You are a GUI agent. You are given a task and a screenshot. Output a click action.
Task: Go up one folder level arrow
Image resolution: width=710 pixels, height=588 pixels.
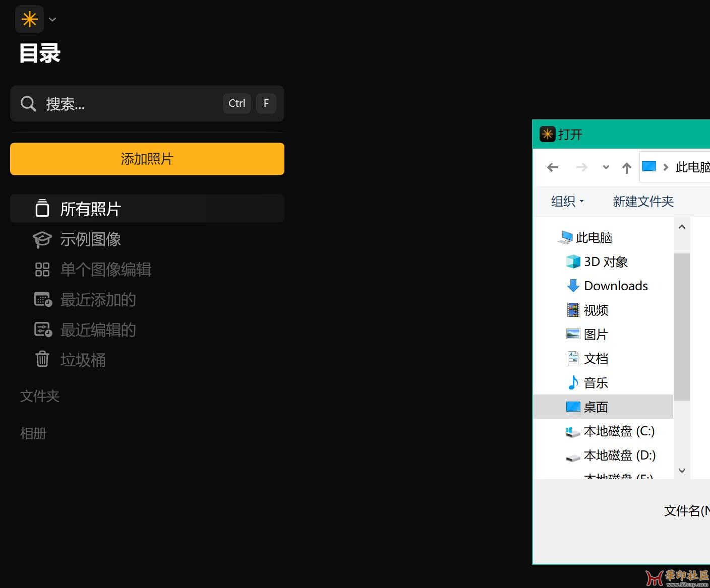(x=626, y=168)
